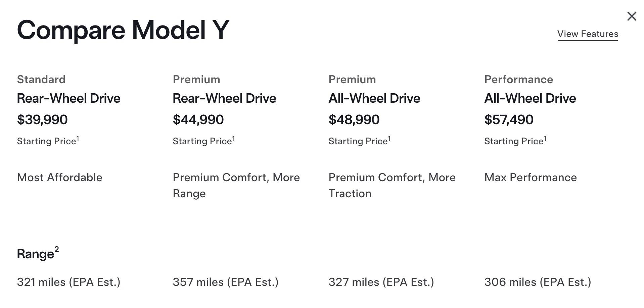Select the 321 miles EPA estimate
Screen dimensions: 644x308
[68, 282]
